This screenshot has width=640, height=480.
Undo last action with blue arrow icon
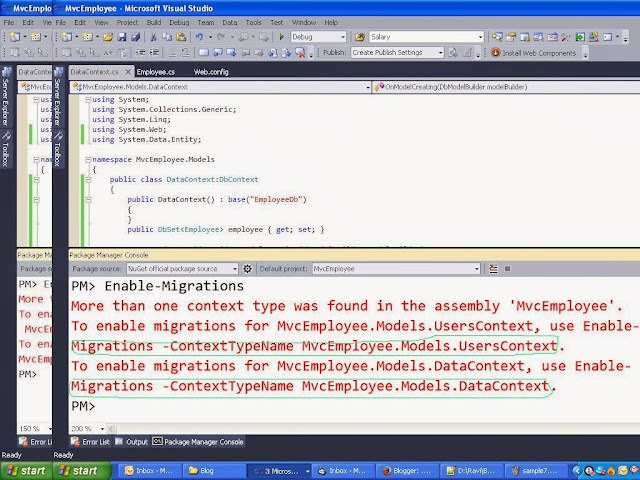pos(199,37)
